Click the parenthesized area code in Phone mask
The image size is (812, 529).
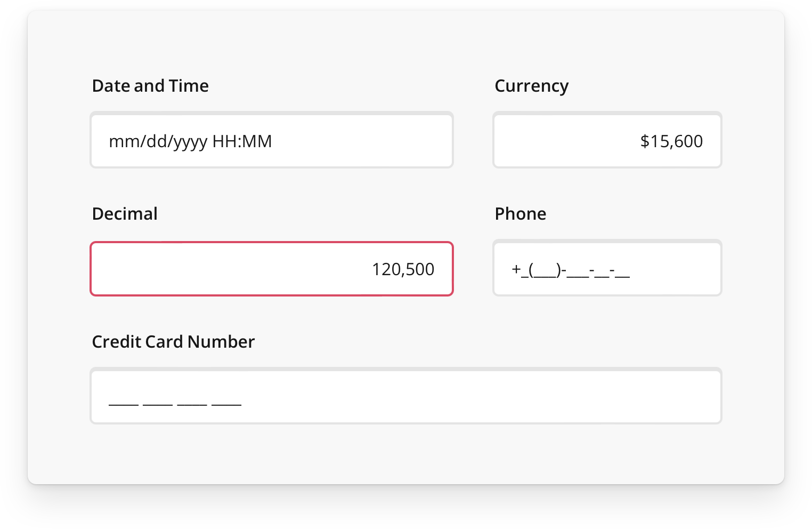click(546, 270)
